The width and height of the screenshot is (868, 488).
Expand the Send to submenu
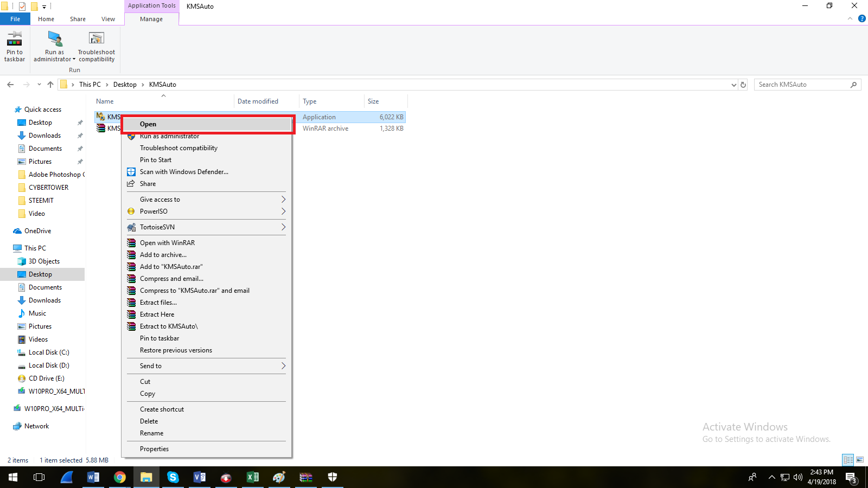coord(207,366)
